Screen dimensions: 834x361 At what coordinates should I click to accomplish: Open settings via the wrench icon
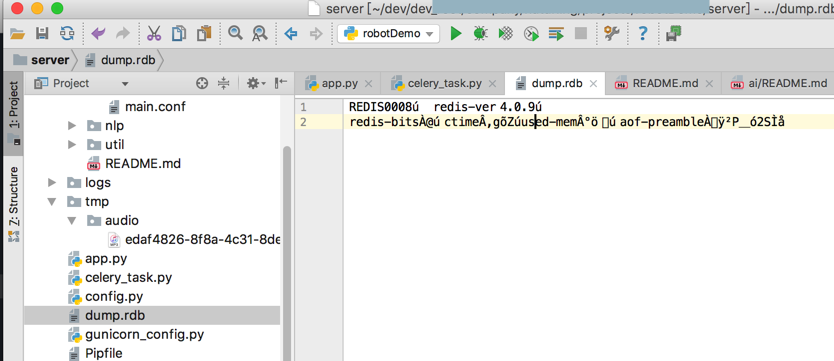[x=612, y=34]
